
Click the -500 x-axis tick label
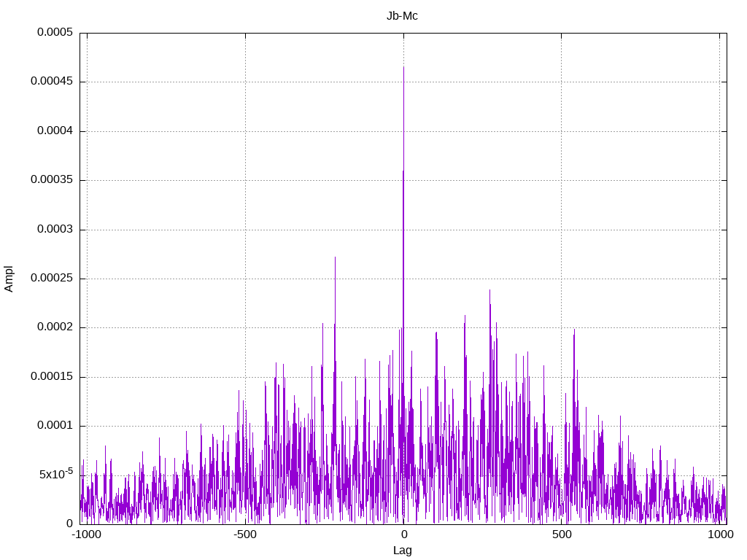pyautogui.click(x=245, y=534)
